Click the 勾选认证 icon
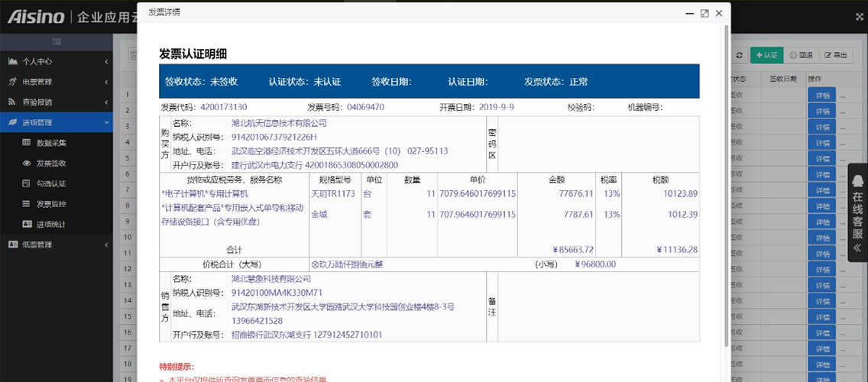 [27, 183]
